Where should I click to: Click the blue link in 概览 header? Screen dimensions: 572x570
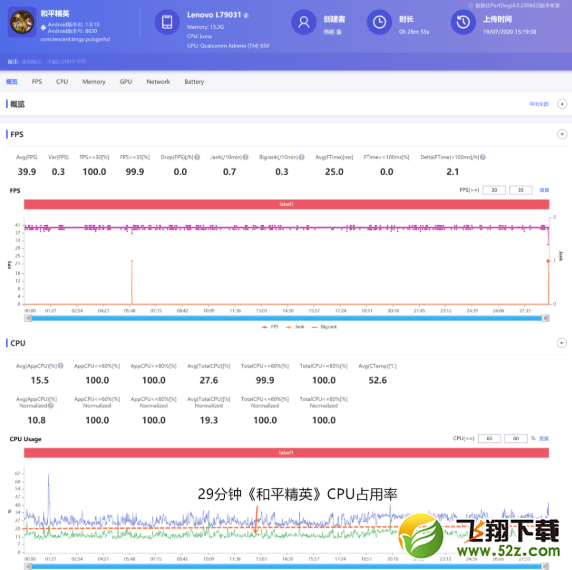(x=539, y=104)
